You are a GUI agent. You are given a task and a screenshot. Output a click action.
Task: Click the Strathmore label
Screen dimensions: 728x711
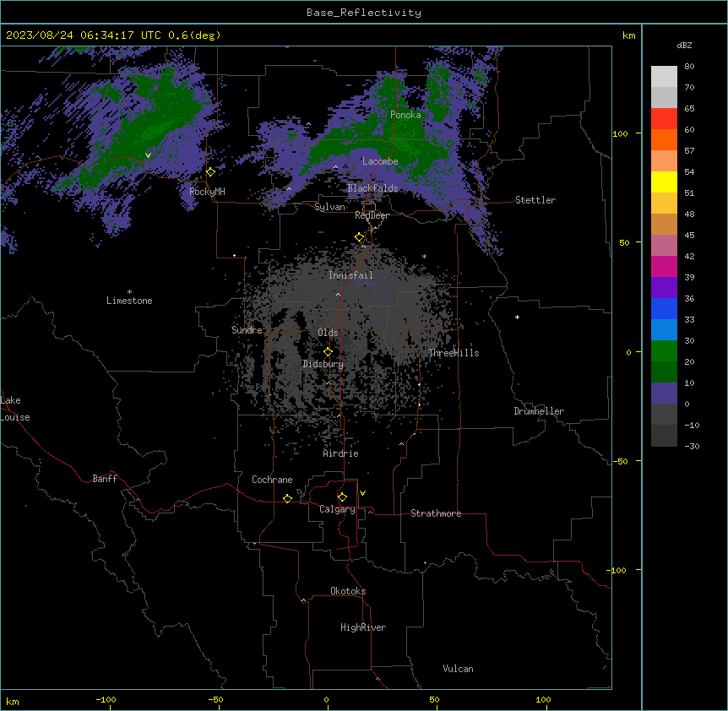436,513
